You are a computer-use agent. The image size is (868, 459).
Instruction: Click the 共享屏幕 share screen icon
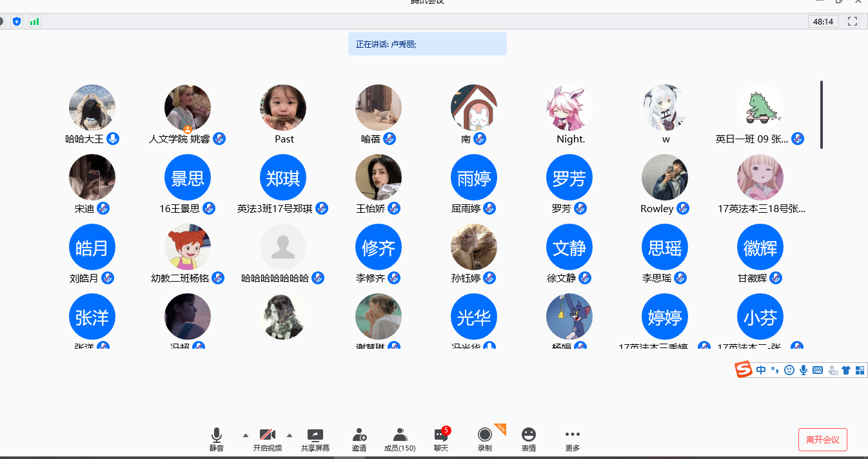coord(315,435)
